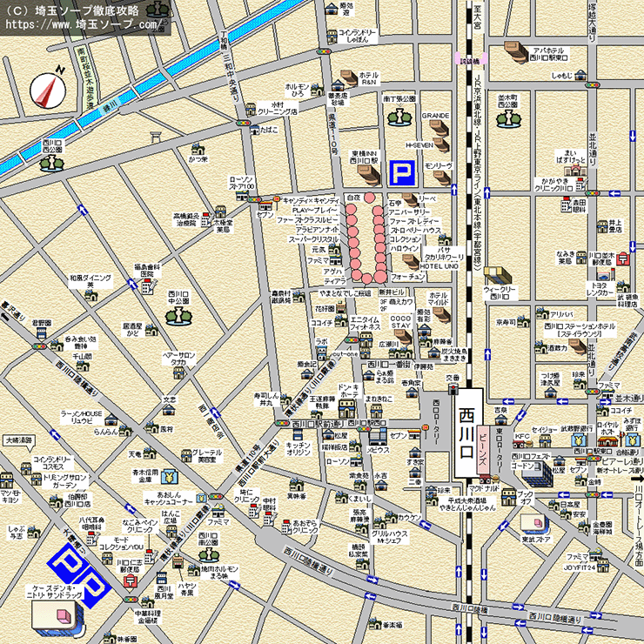The image size is (644, 644).
Task: Click the ドン・キホーテ store building icon
Action: coord(347,408)
